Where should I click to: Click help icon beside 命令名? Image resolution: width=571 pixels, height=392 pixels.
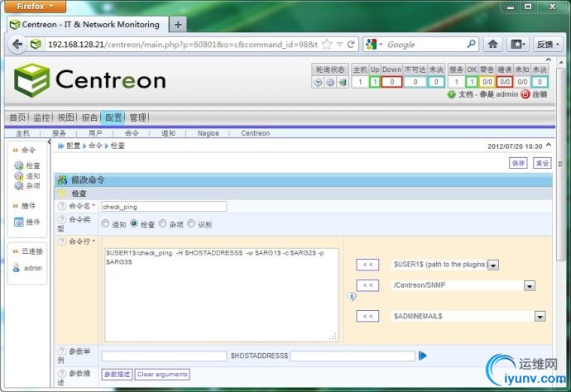pyautogui.click(x=62, y=206)
